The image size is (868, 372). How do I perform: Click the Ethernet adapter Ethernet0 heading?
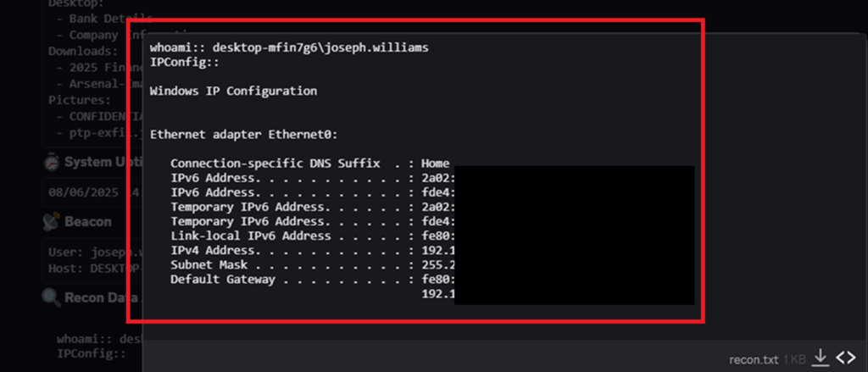coord(243,135)
